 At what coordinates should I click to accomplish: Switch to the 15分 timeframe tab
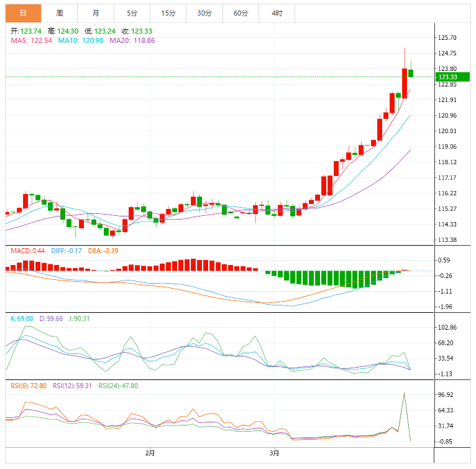(168, 13)
